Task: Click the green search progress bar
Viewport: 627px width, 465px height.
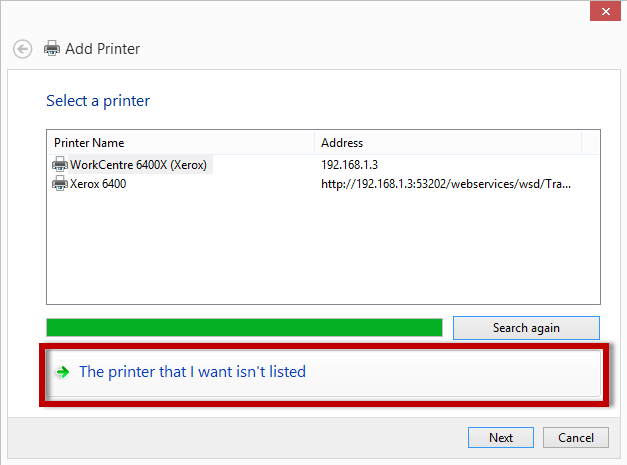Action: (244, 328)
